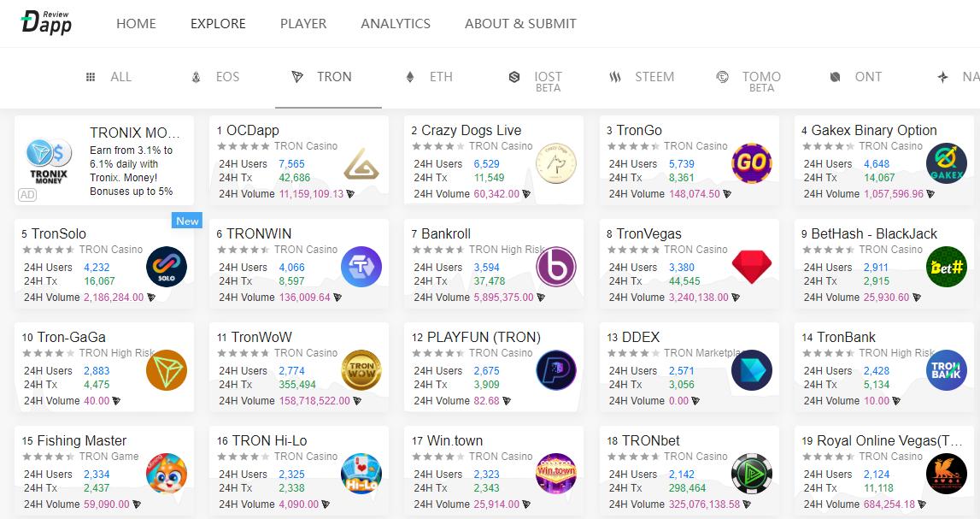Open the TronBank title link
980x519 pixels.
pyautogui.click(x=846, y=337)
